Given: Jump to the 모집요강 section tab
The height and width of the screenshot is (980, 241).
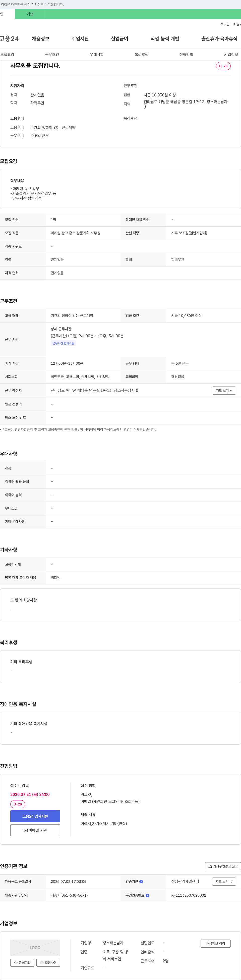Looking at the screenshot, I should coord(7,55).
